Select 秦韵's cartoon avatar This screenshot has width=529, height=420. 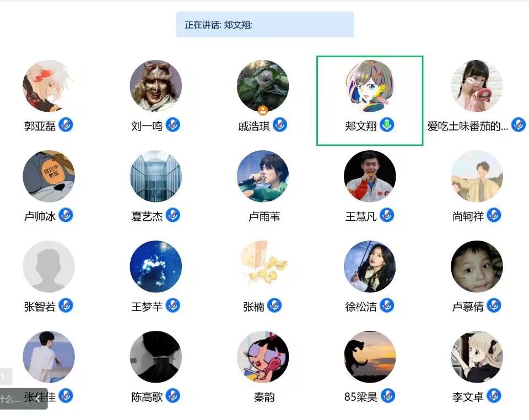[263, 357]
